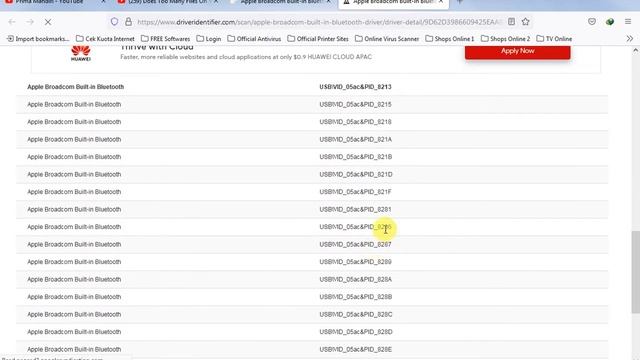Open the Import bookmarks item
640x360 pixels.
click(x=38, y=39)
